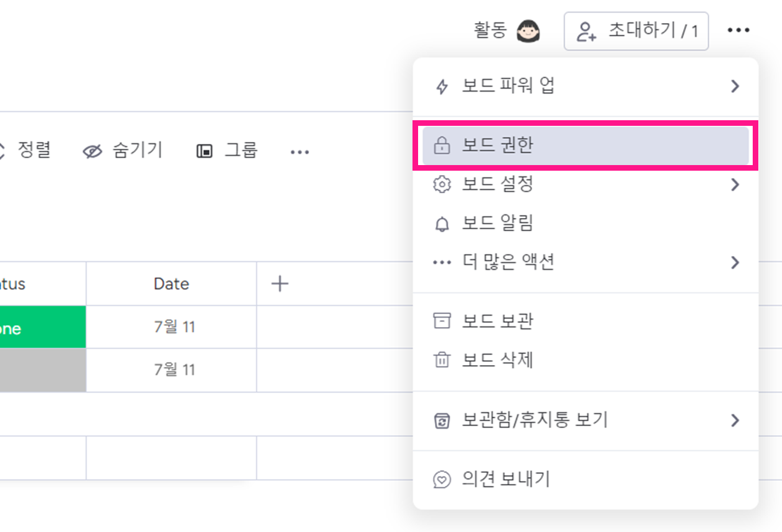Click the 초대하기 / 1 invite button
This screenshot has width=782, height=532.
click(x=636, y=31)
